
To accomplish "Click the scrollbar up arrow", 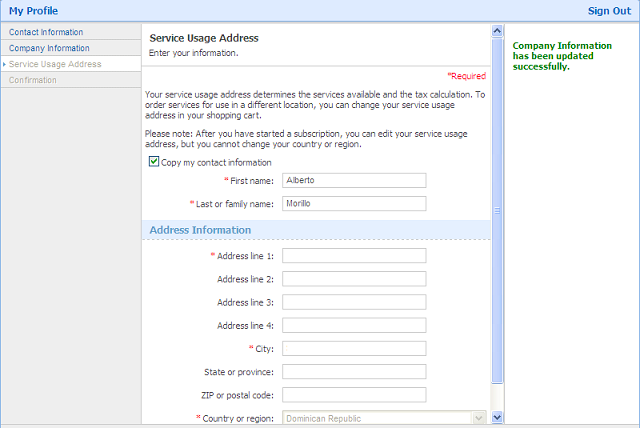I will pos(497,31).
